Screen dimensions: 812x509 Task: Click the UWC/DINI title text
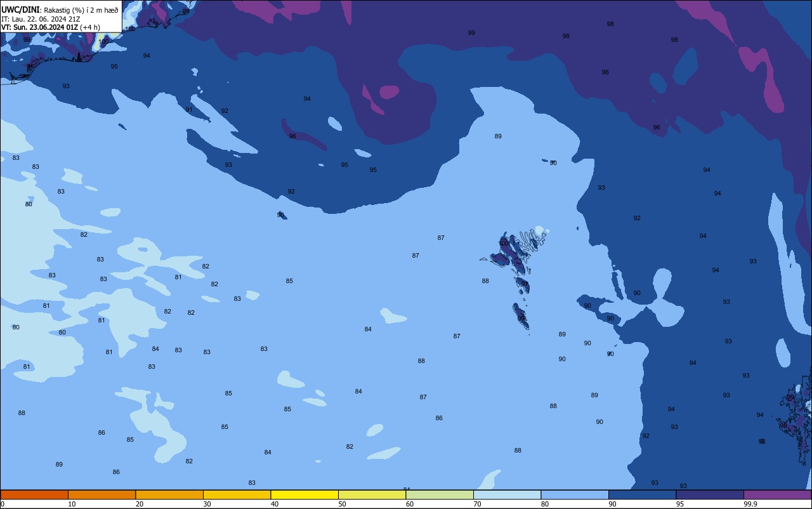20,10
